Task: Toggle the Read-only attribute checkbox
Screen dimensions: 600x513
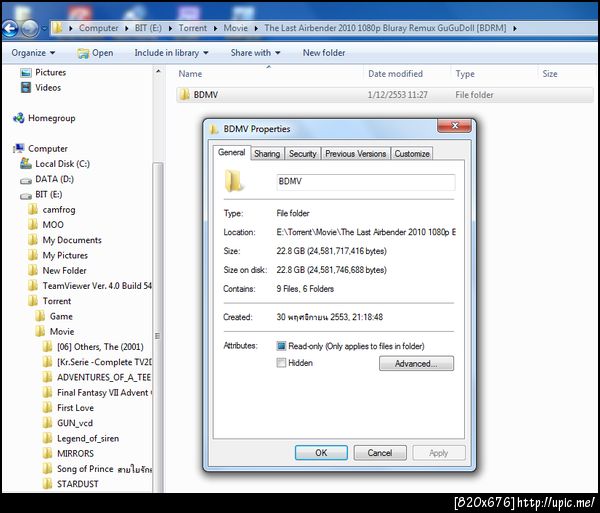Action: click(x=281, y=346)
